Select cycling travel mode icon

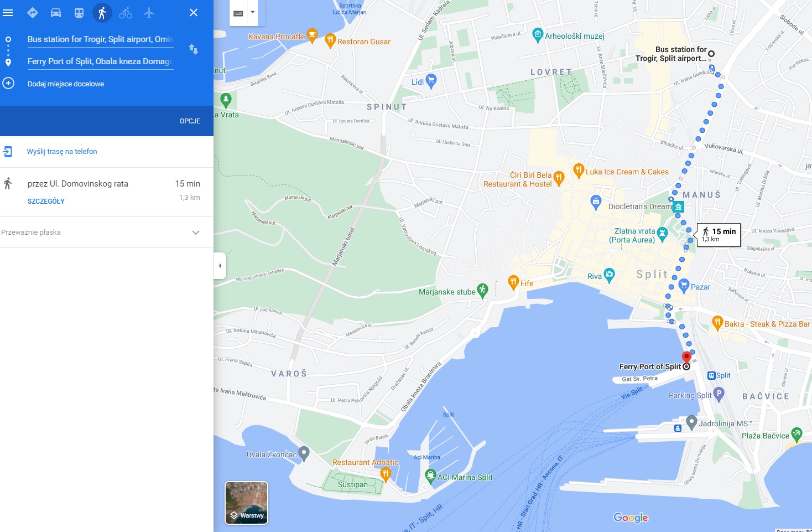pos(126,13)
